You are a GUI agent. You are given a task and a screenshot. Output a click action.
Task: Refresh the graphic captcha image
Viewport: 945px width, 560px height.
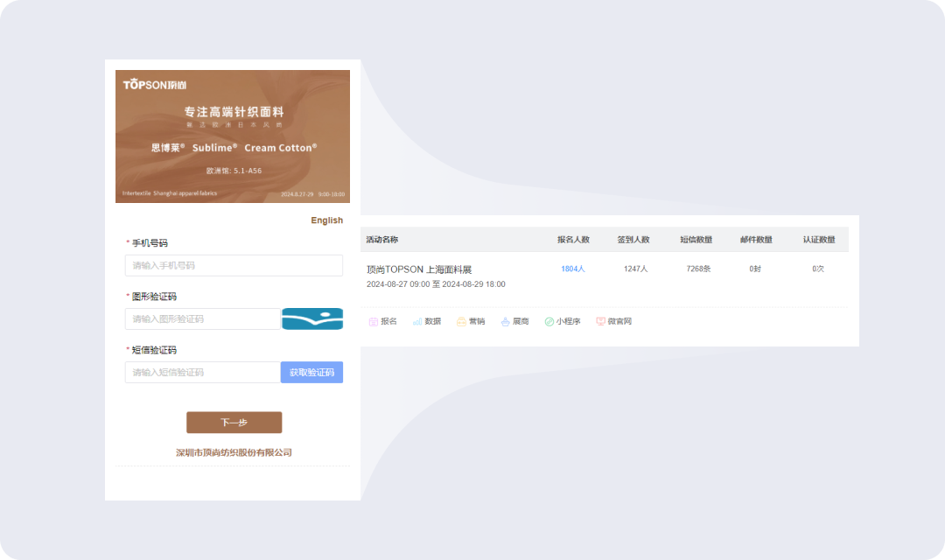(311, 319)
